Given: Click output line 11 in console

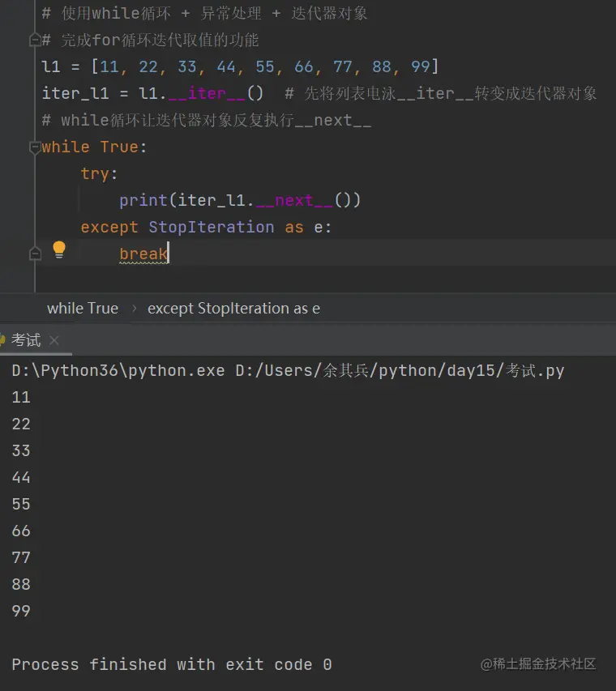Looking at the screenshot, I should [21, 398].
